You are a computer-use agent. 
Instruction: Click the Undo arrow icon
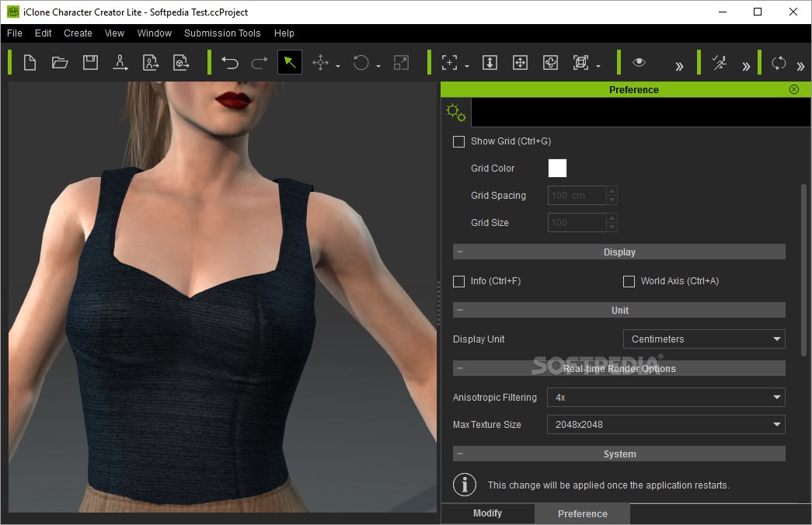click(x=229, y=63)
